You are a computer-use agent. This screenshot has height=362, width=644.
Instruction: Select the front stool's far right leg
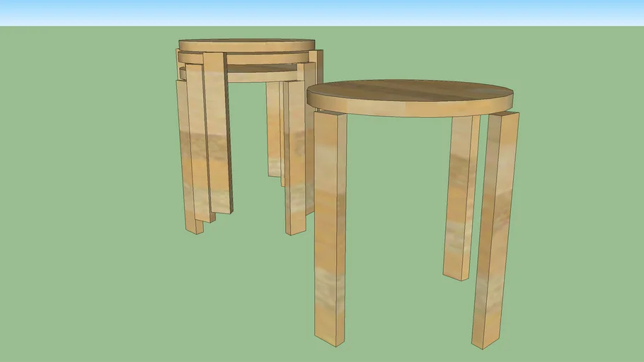pyautogui.click(x=494, y=226)
